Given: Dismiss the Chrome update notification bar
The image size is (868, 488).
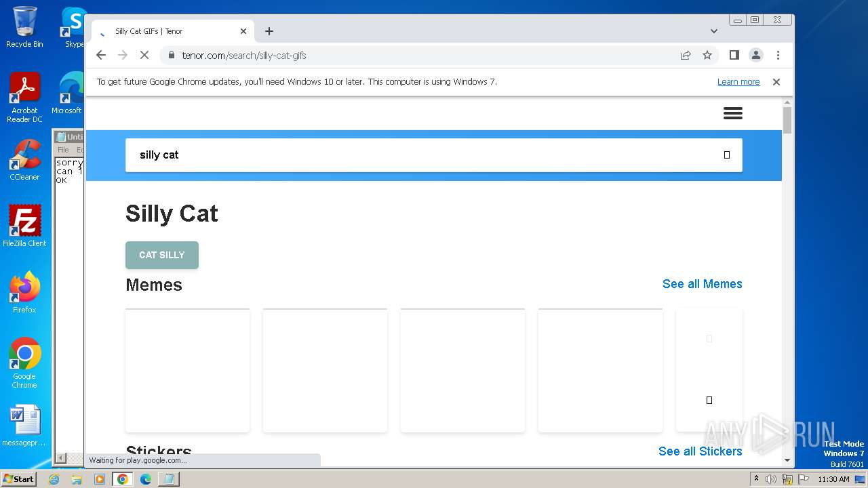Looking at the screenshot, I should click(776, 82).
